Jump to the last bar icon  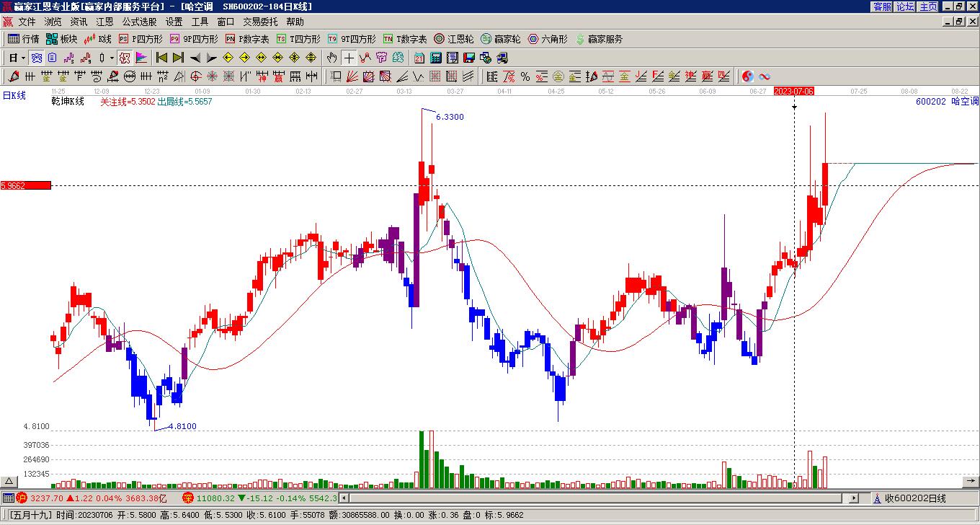[178, 58]
